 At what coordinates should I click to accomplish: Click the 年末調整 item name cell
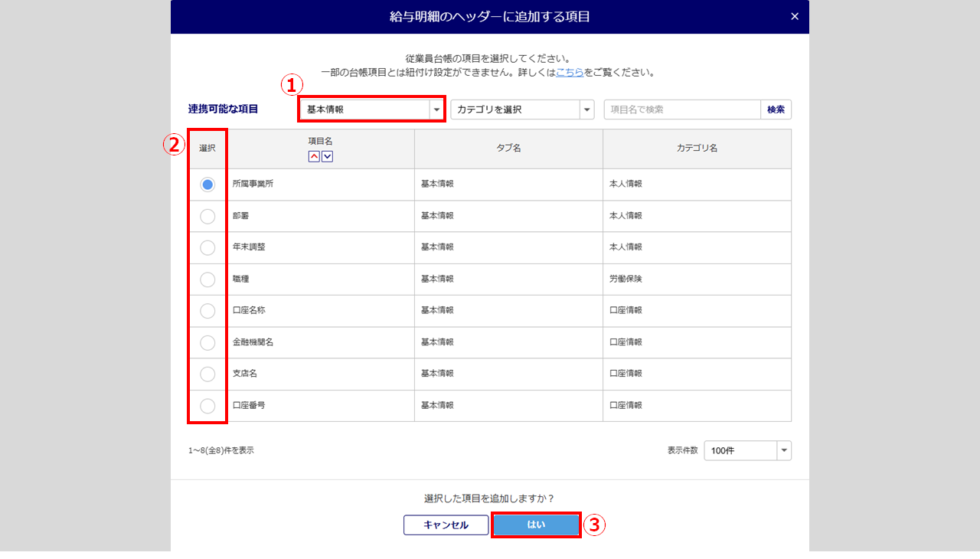(321, 247)
